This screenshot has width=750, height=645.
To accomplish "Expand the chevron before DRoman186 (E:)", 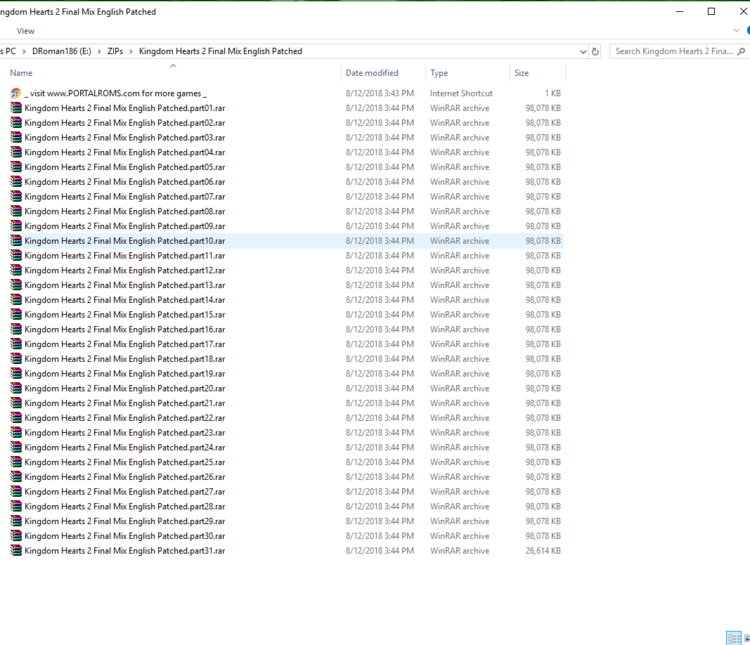I will 24,52.
